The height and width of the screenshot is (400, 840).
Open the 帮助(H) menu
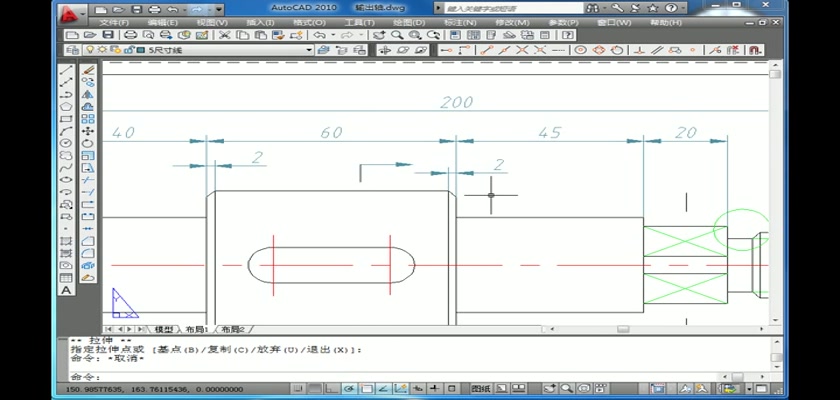click(x=666, y=22)
